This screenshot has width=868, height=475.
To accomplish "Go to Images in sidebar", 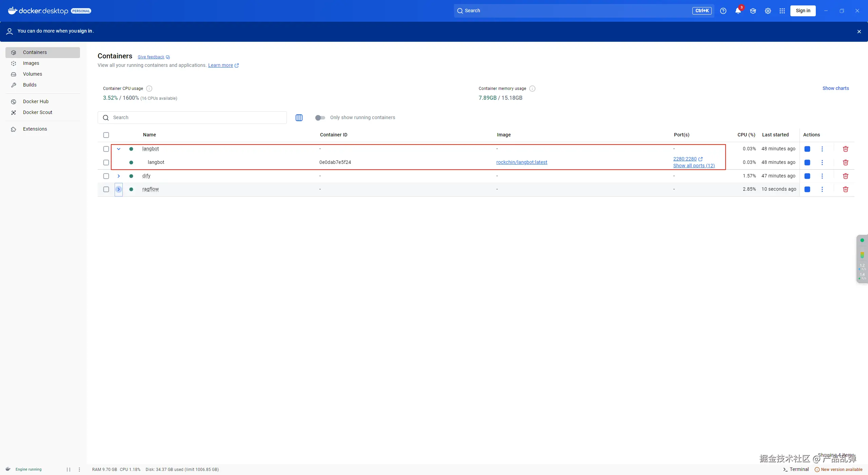I will (x=31, y=63).
